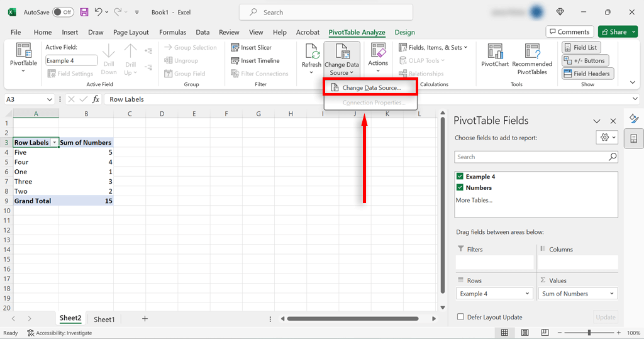Open the File tab
This screenshot has height=339, width=644.
click(16, 32)
